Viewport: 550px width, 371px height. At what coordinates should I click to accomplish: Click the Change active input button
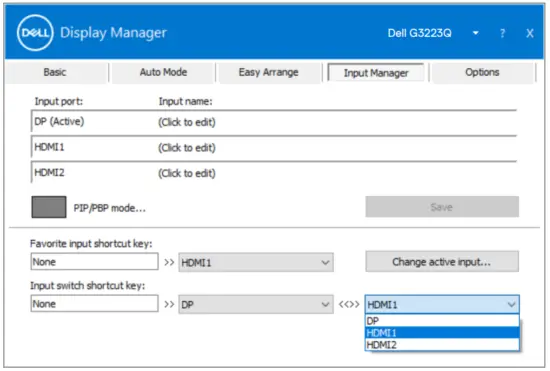coord(442,262)
